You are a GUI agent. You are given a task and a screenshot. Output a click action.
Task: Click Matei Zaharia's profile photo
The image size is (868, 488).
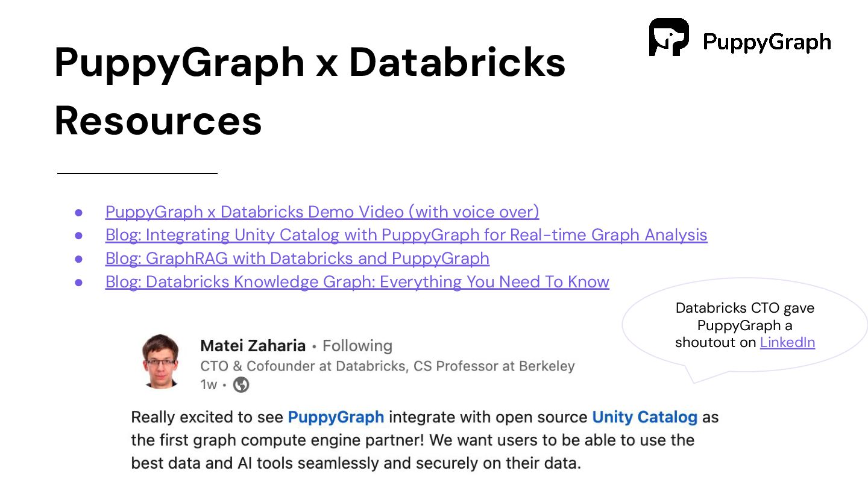pos(160,360)
